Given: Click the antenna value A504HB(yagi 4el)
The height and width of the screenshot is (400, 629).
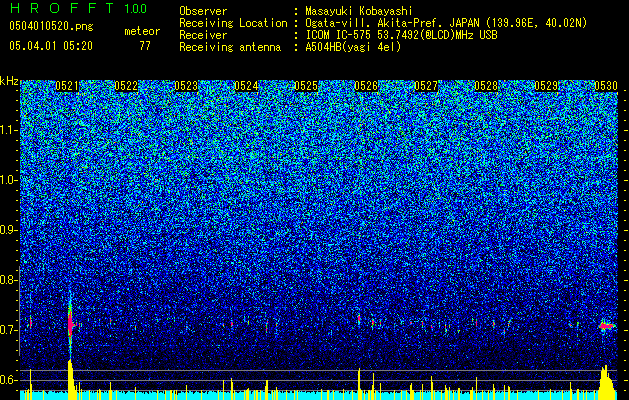Looking at the screenshot, I should click(x=353, y=47).
